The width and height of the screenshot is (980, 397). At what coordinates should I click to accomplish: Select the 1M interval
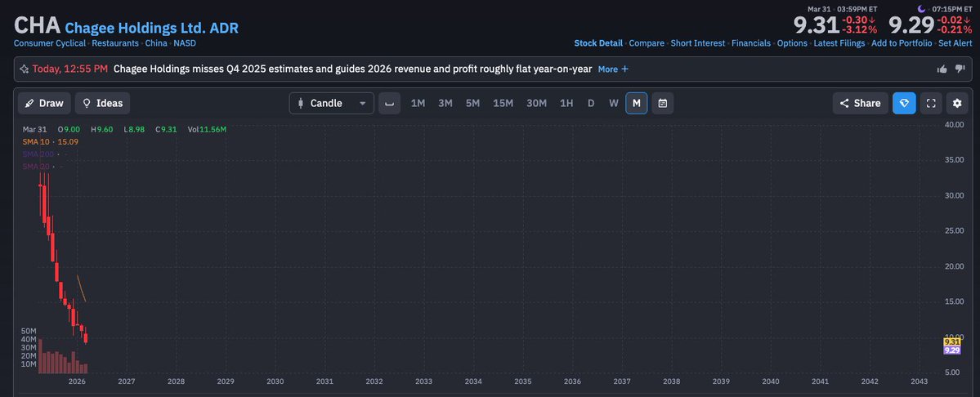418,103
